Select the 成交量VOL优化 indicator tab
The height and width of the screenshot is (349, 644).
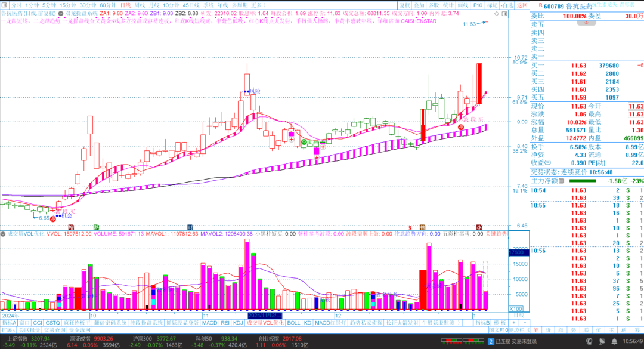[x=265, y=323]
